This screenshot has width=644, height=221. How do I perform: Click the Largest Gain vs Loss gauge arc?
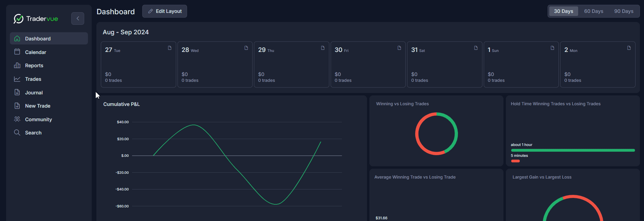point(573,197)
